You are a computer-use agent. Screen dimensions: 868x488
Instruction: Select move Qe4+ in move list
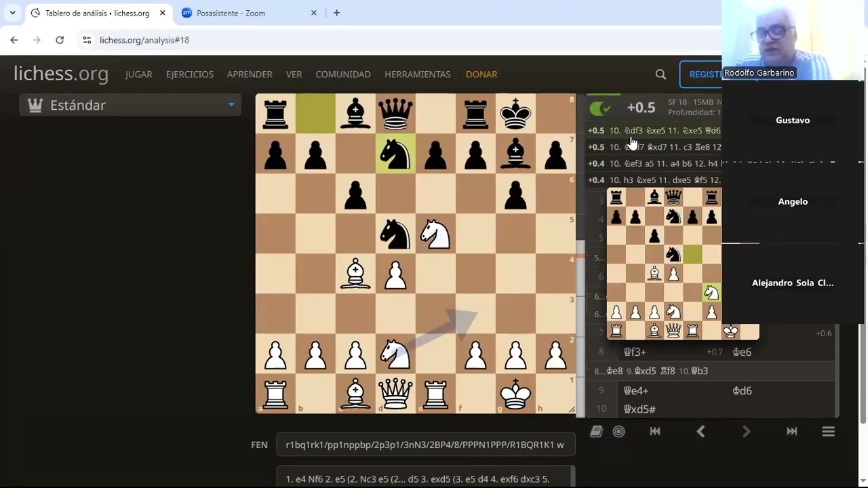click(636, 390)
